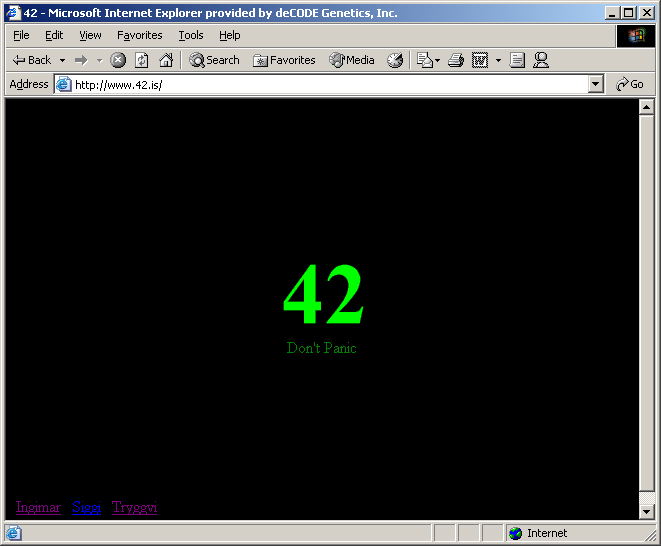Open the Media toolbar button
The image size is (661, 546).
click(x=352, y=60)
